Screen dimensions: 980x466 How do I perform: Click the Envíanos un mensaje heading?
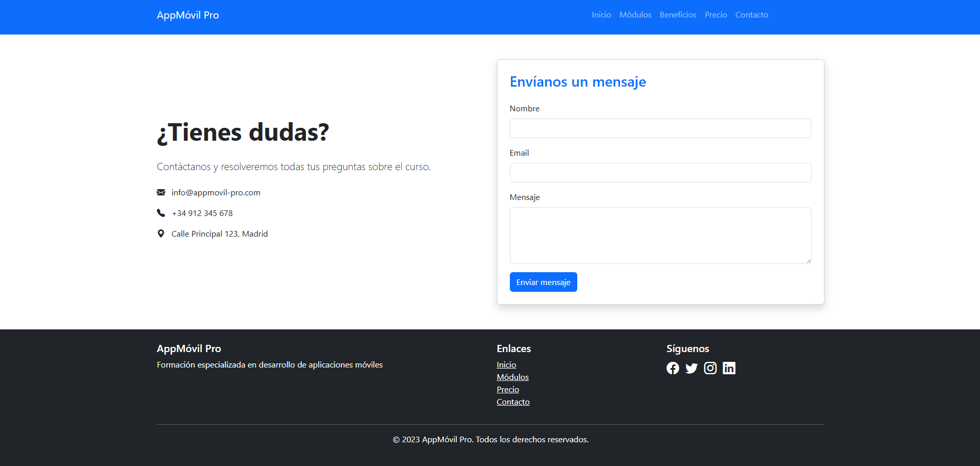[578, 82]
